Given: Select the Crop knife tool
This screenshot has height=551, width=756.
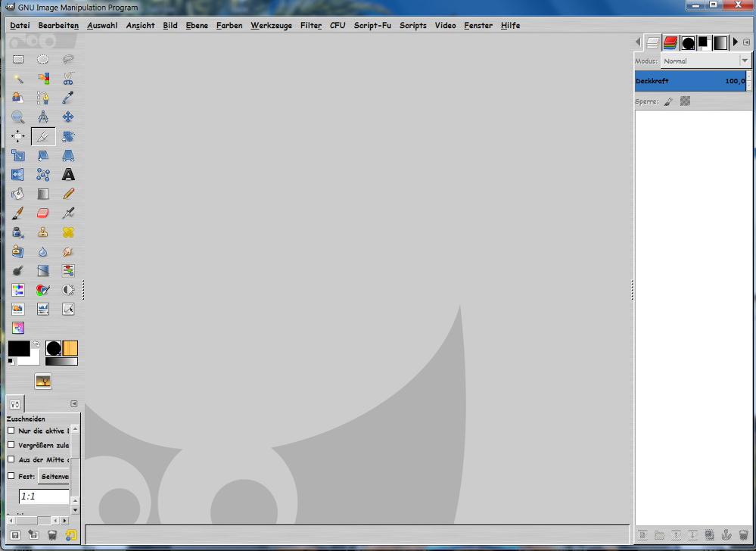Looking at the screenshot, I should 43,136.
